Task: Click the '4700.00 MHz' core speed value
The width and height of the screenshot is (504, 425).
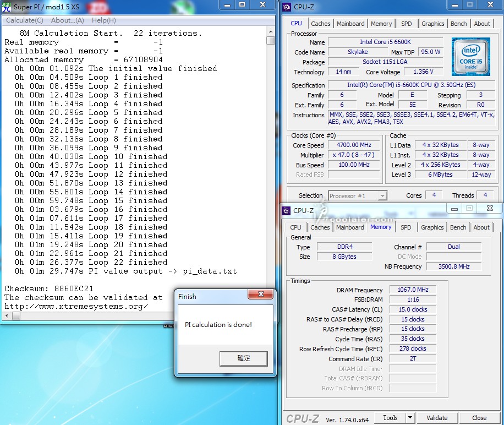Action: tap(354, 145)
